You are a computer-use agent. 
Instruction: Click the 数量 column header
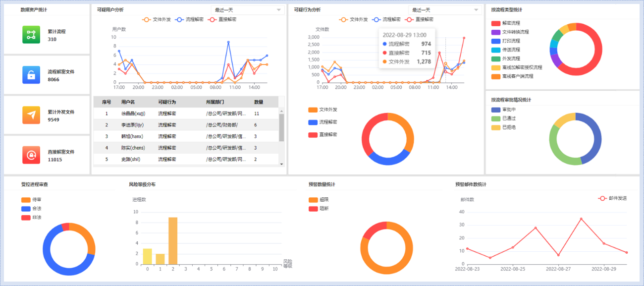(x=259, y=102)
